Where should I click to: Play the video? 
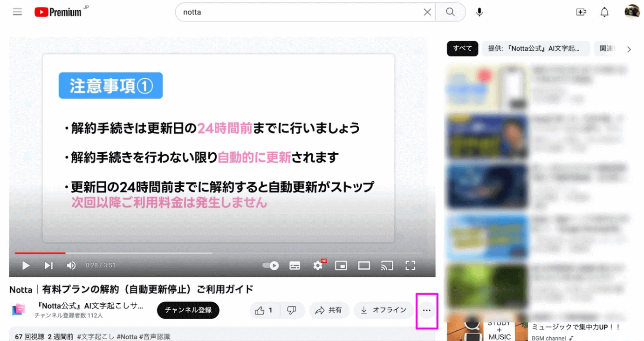(26, 266)
